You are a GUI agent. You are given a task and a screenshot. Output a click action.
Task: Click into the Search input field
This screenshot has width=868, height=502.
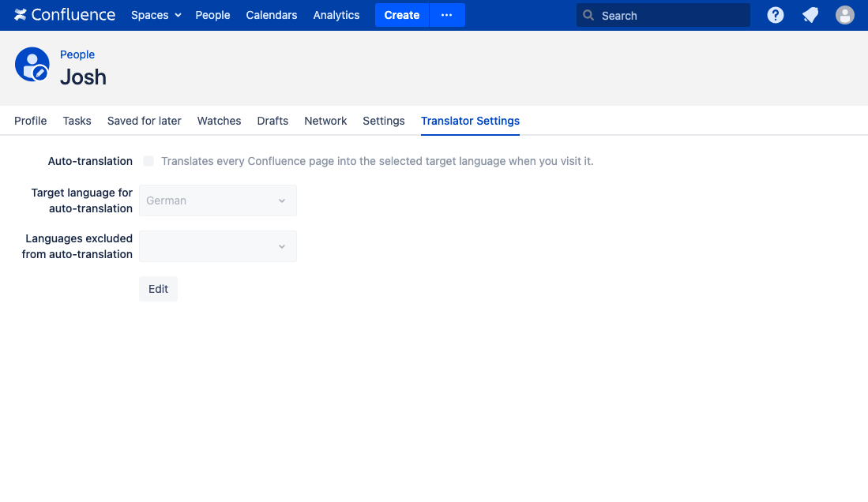tap(671, 15)
